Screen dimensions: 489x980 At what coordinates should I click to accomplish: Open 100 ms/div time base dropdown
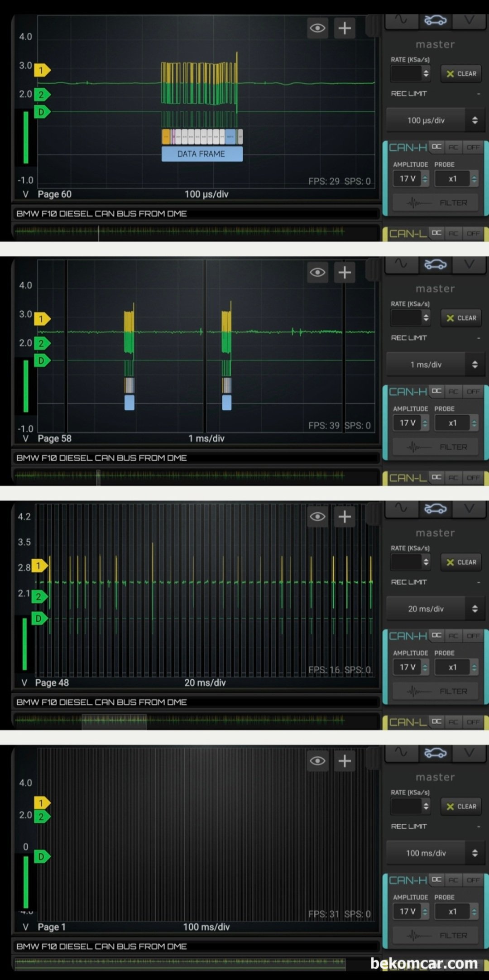(435, 853)
